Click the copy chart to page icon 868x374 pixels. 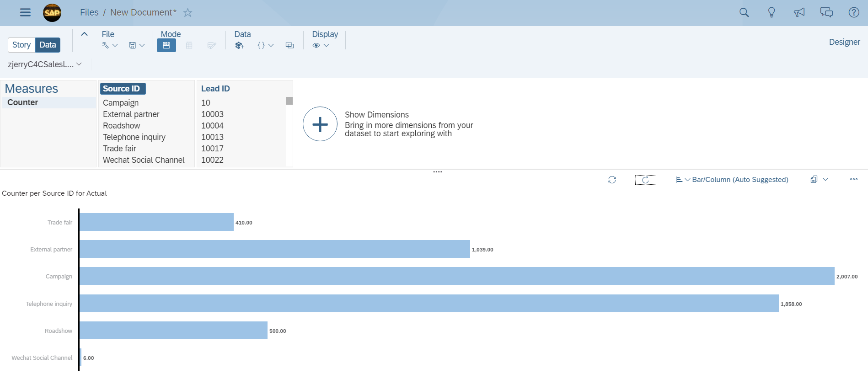pos(814,180)
